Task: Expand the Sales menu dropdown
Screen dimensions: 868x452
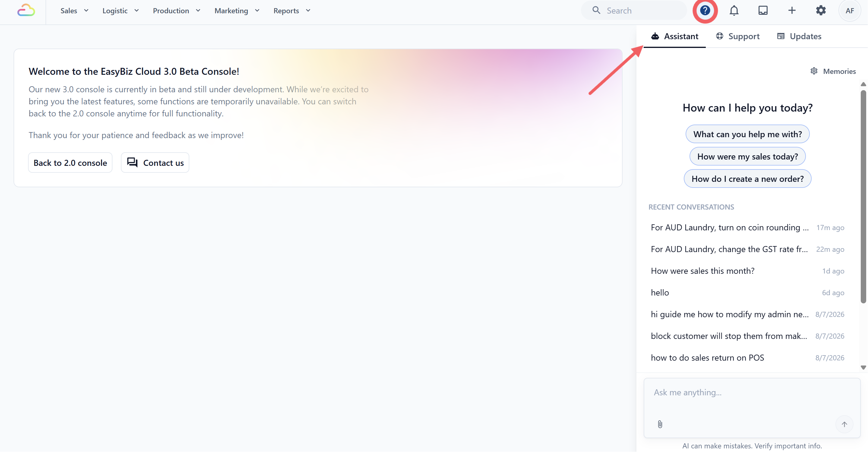Action: click(74, 11)
